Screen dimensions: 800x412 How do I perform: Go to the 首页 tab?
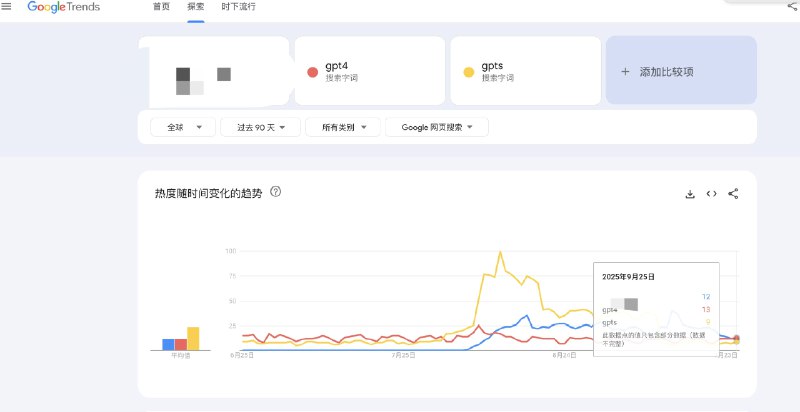161,7
